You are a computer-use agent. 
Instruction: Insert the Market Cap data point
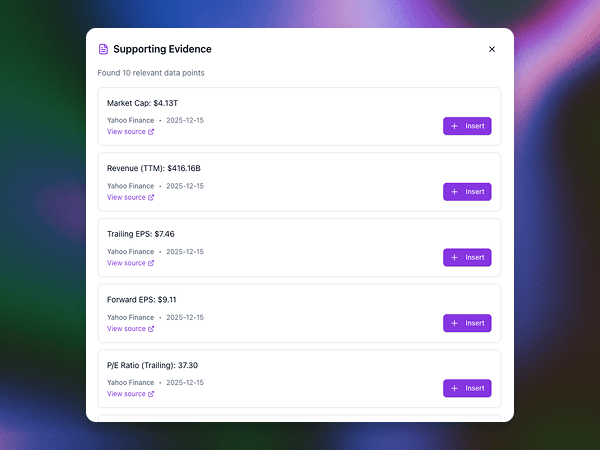click(x=467, y=126)
